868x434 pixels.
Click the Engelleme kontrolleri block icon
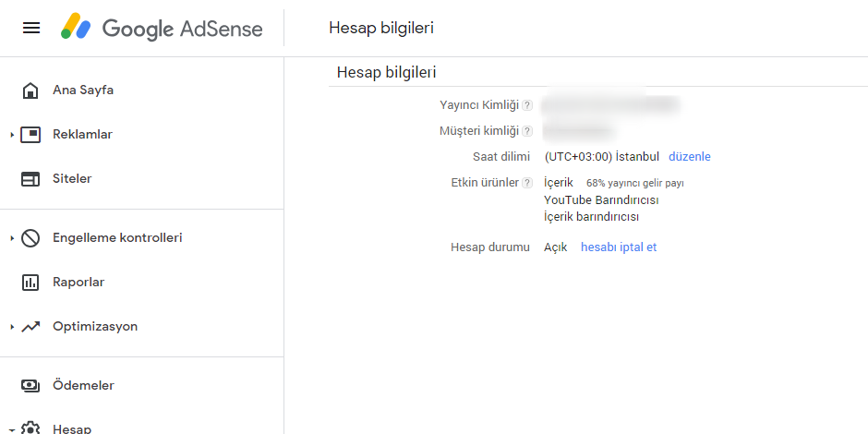30,238
